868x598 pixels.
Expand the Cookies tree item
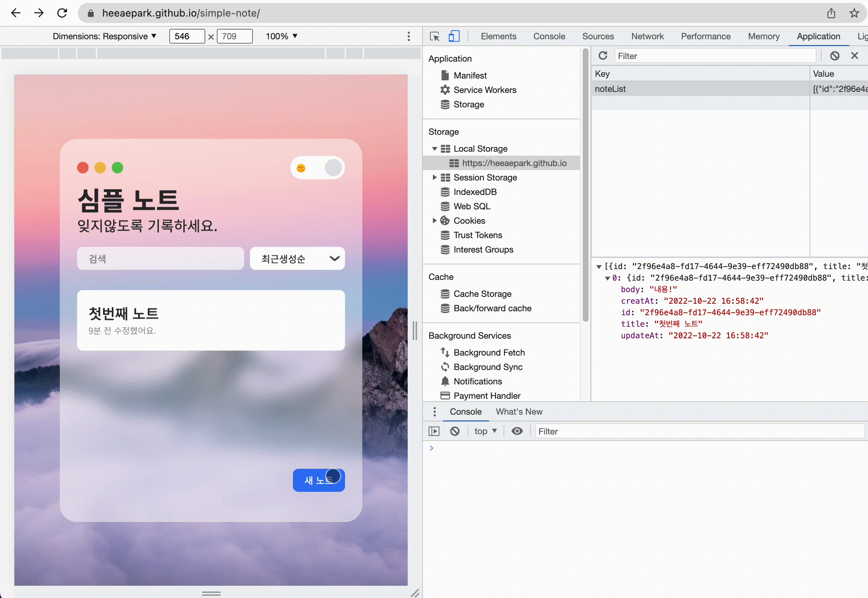tap(435, 221)
